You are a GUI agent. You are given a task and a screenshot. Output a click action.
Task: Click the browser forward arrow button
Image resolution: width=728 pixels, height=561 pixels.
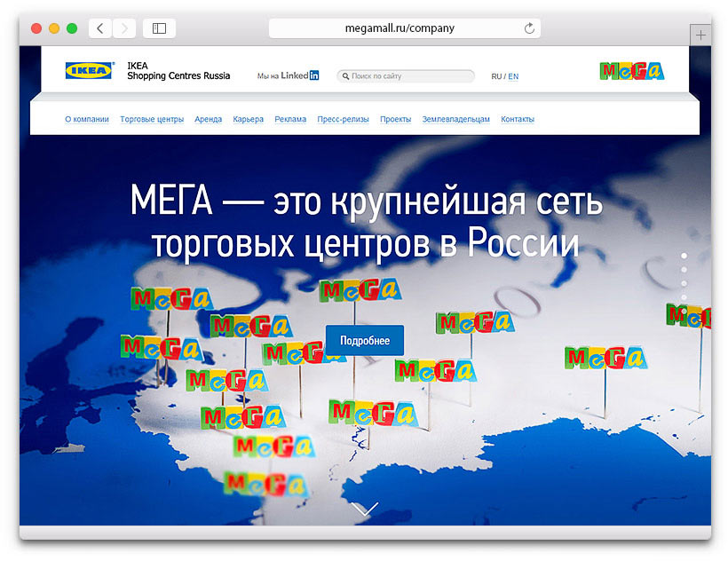(123, 28)
